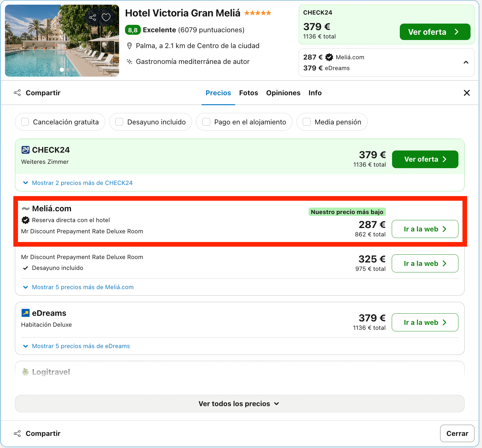Click "379 € eDreams" summary line
Image resolution: width=482 pixels, height=448 pixels.
click(326, 68)
